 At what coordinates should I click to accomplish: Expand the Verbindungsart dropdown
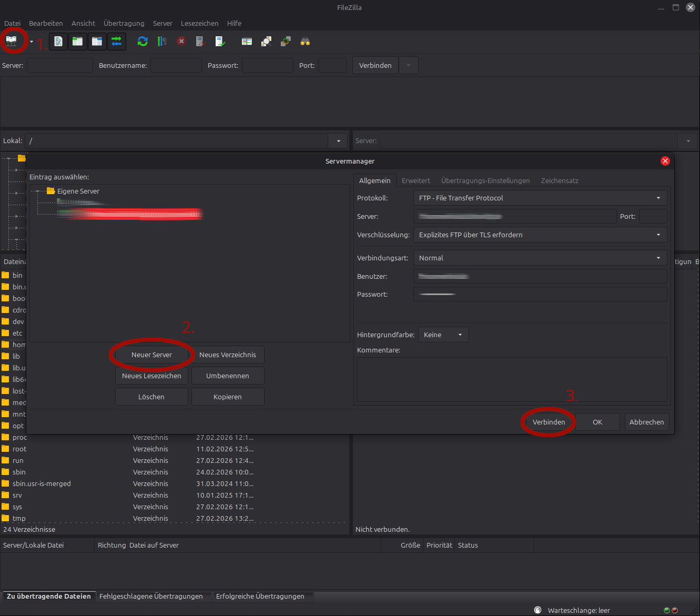(x=540, y=258)
